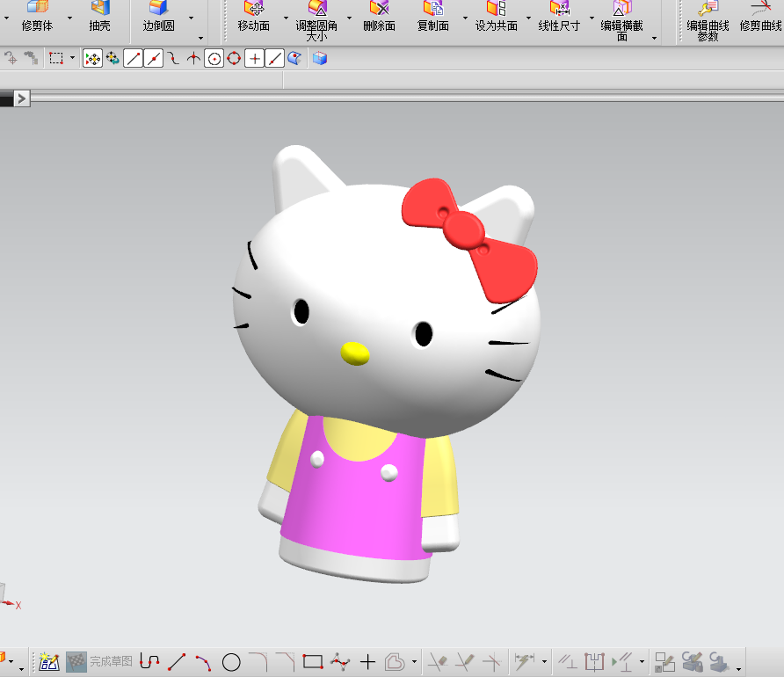
Task: Open dropdown arrow next to 线性尺寸
Action: tap(592, 18)
